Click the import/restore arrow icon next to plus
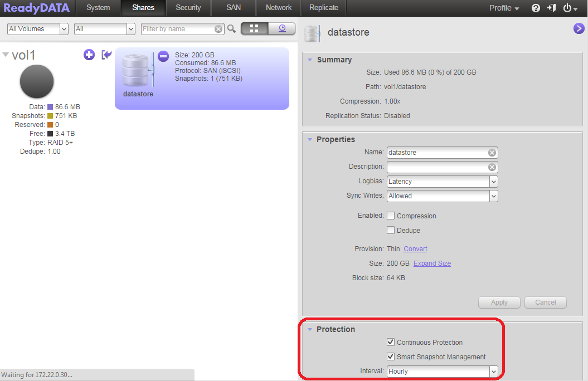This screenshot has width=588, height=381. pyautogui.click(x=106, y=55)
